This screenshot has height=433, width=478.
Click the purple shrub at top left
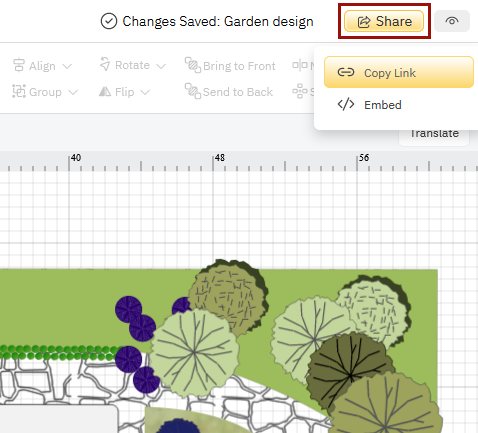click(129, 309)
